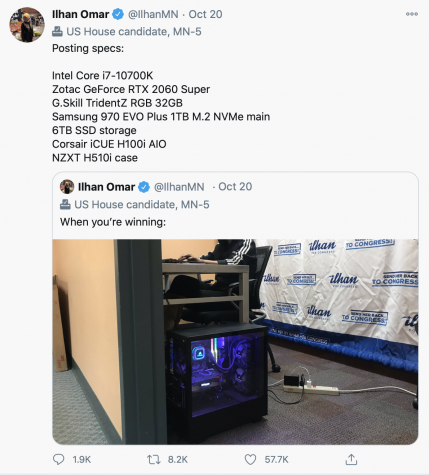
Task: Click the small avatar in quoted tweet
Action: tap(67, 187)
